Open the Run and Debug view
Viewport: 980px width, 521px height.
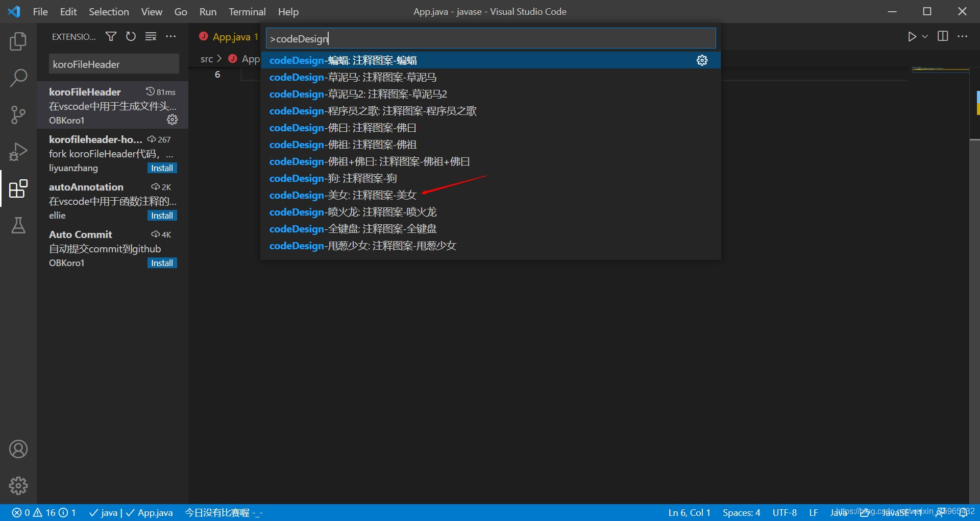tap(18, 152)
